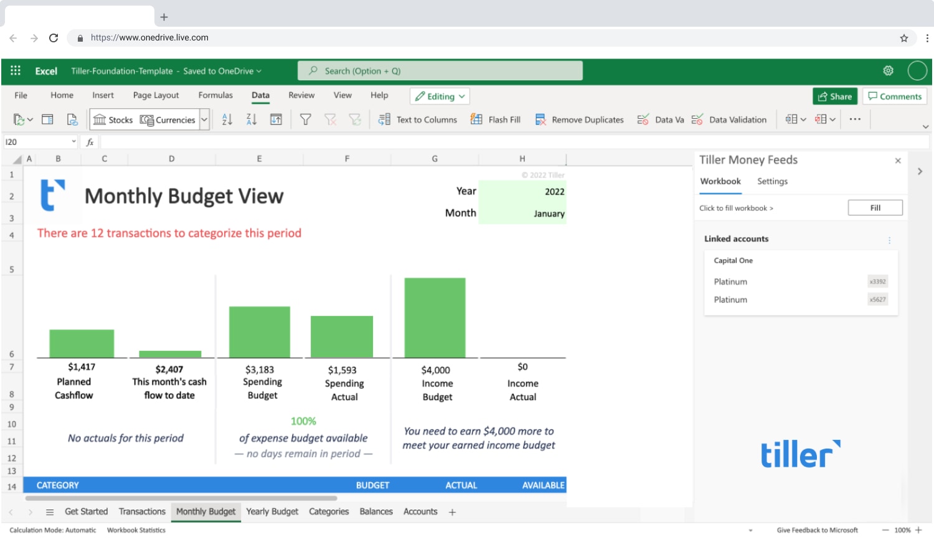This screenshot has width=934, height=560.
Task: Open the File menu
Action: 21,95
